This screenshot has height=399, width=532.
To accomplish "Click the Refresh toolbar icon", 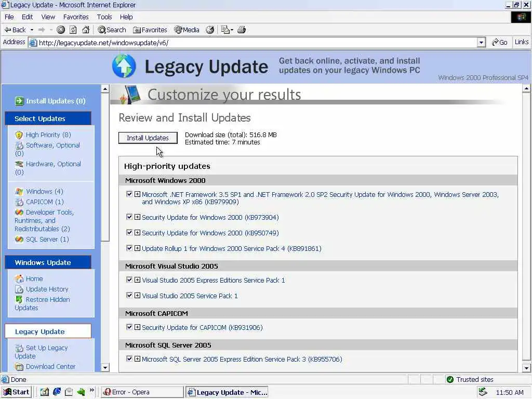I will [x=73, y=30].
